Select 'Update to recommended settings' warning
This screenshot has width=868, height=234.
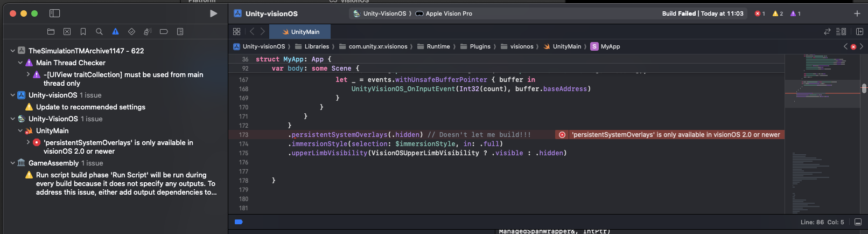90,107
